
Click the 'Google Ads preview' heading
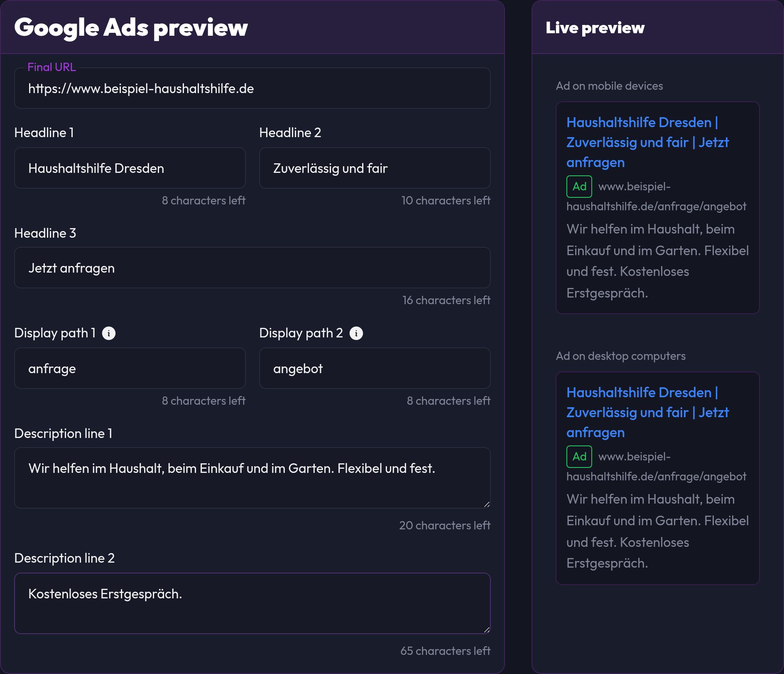point(131,27)
